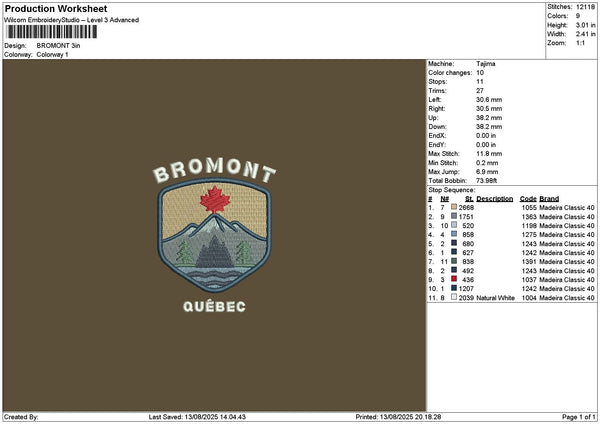Viewport: 600px width, 424px height.
Task: Click the 'Printed: 13/08/2025 20.18.28' text
Action: 398,417
